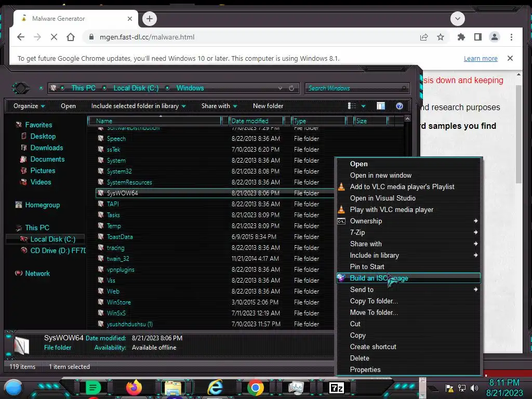The image size is (532, 399).
Task: Go to Chrome home page icon
Action: 71,37
